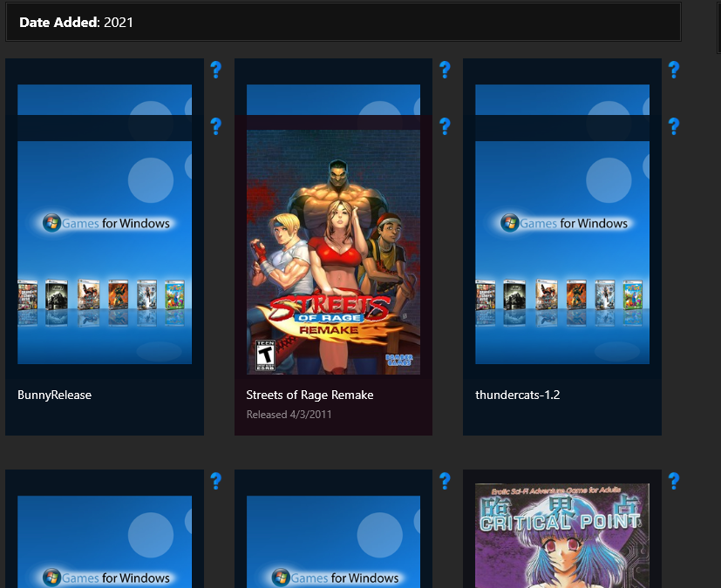The image size is (721, 588).
Task: Select the thundercats-1.2 Games for Windows cover
Action: pyautogui.click(x=562, y=253)
